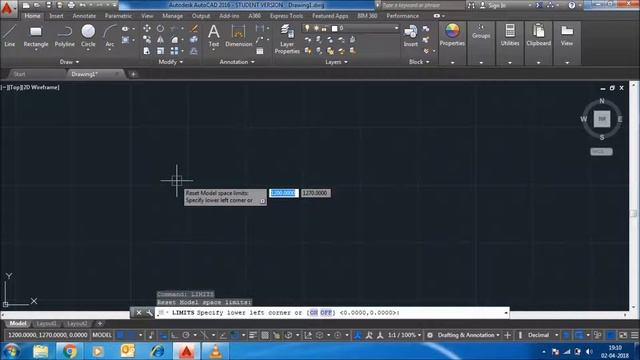
Task: Open the Manage ribbon tab
Action: [173, 16]
